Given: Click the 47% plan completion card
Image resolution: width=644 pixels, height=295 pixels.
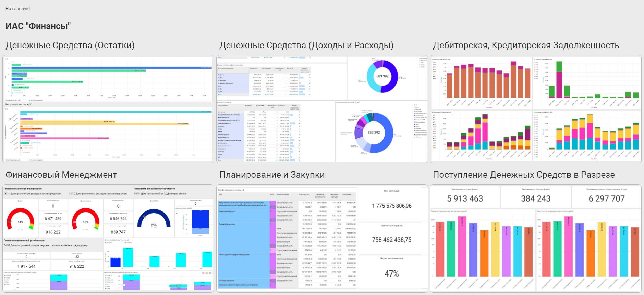Looking at the screenshot, I should [391, 273].
